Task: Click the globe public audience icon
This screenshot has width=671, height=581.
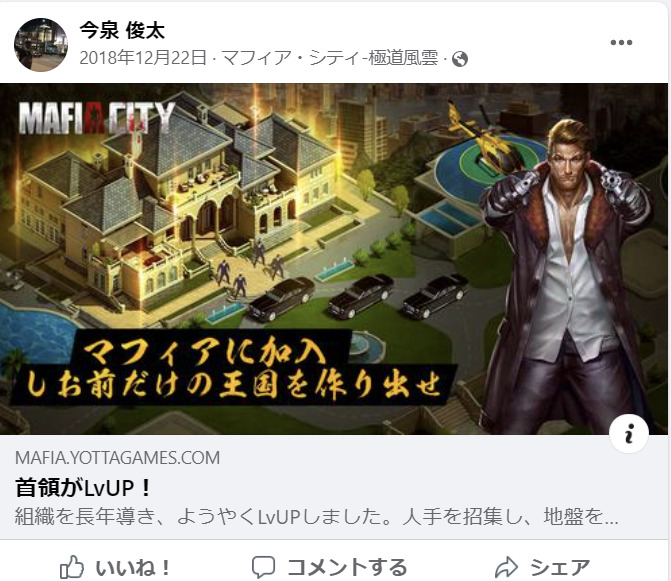Action: 460,59
